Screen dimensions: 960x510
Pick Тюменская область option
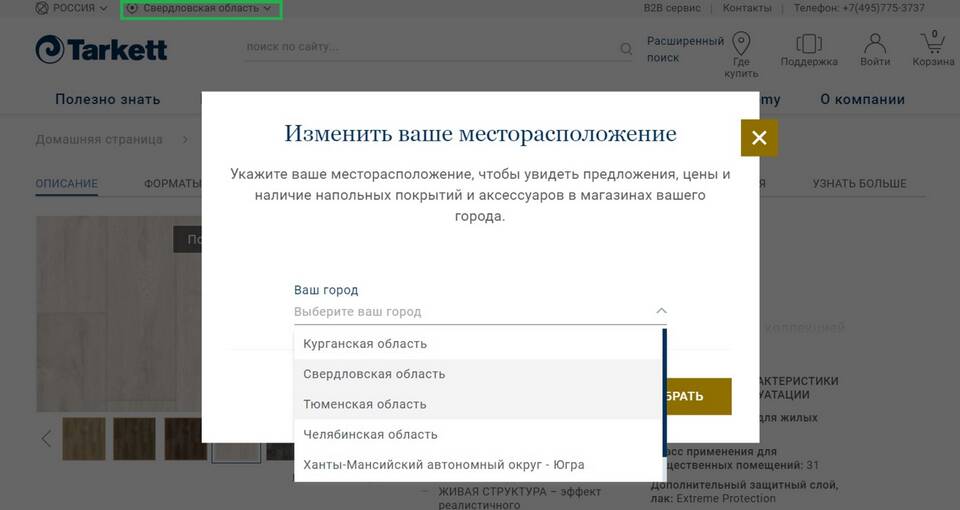coord(478,404)
